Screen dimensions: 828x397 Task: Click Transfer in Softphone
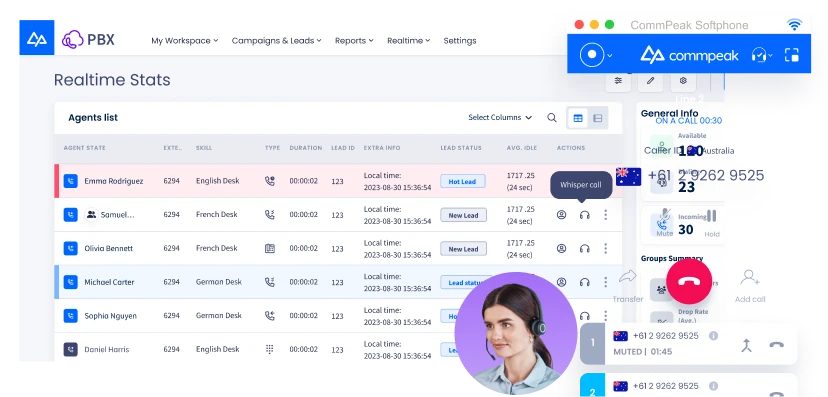point(628,286)
